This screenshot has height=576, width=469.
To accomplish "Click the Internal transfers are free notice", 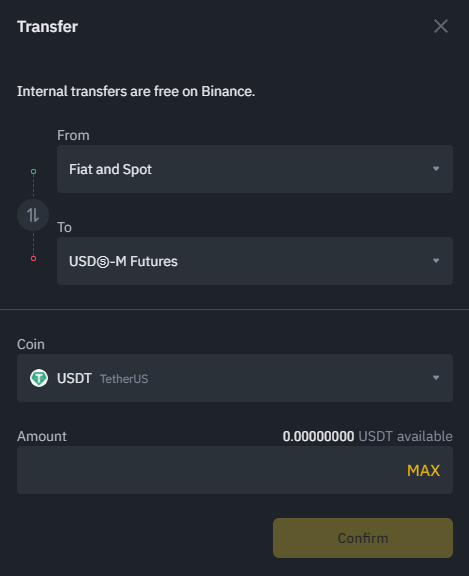I will [136, 91].
